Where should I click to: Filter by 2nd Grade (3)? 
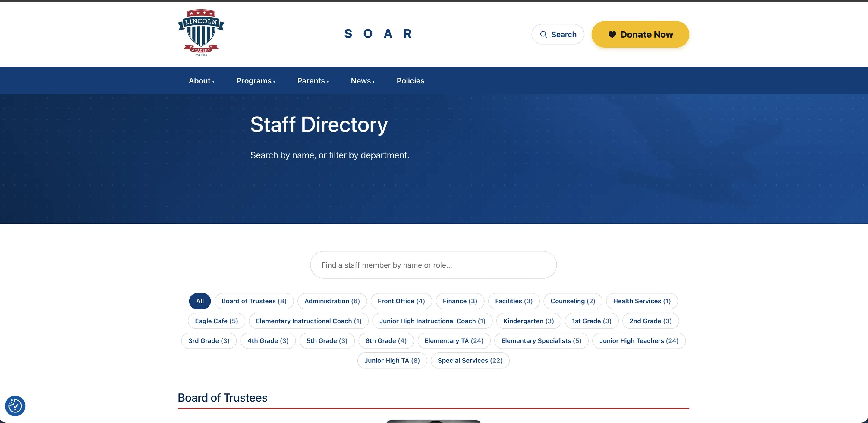pyautogui.click(x=651, y=321)
